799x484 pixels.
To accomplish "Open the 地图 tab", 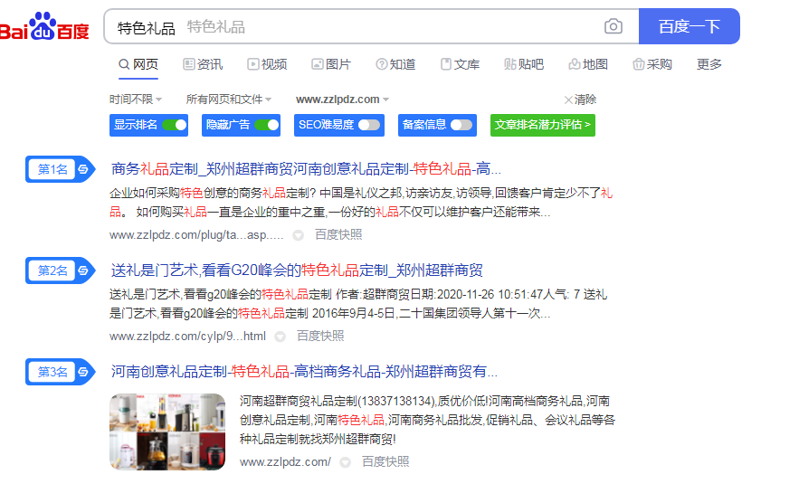I will [x=588, y=65].
